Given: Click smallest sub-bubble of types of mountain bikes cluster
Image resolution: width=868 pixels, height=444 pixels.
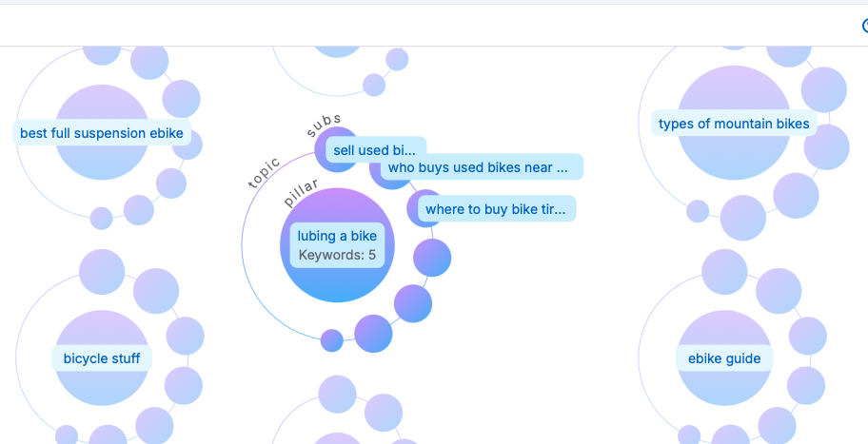Looking at the screenshot, I should click(698, 211).
